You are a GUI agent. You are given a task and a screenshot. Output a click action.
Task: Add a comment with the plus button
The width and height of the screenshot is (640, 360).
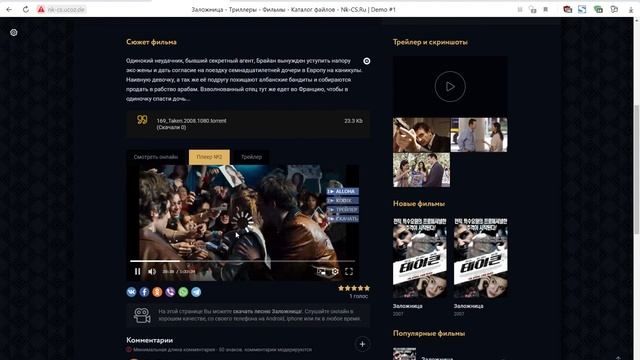click(x=362, y=344)
